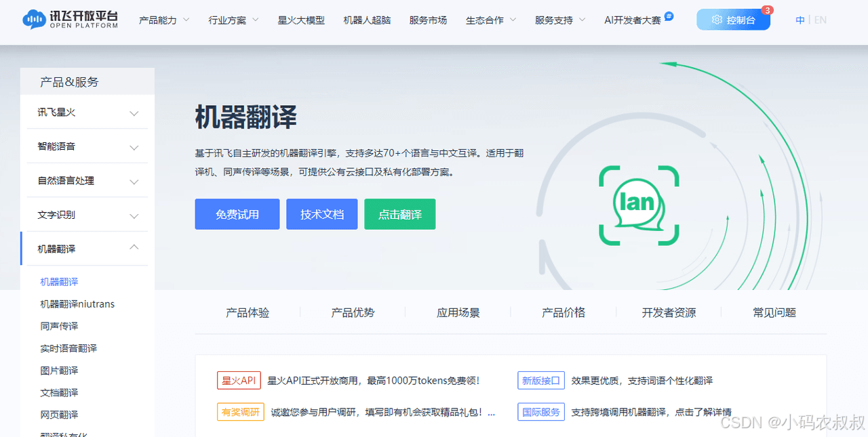The width and height of the screenshot is (868, 437).
Task: Expand the 自然语言处理 sidebar section
Action: pyautogui.click(x=87, y=181)
